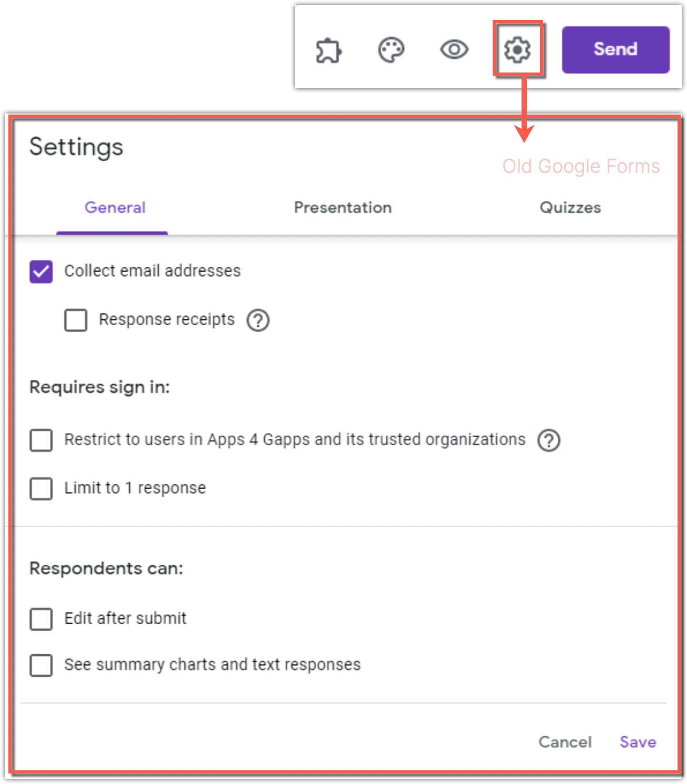
Task: Enable the Response receipts checkbox
Action: [76, 320]
